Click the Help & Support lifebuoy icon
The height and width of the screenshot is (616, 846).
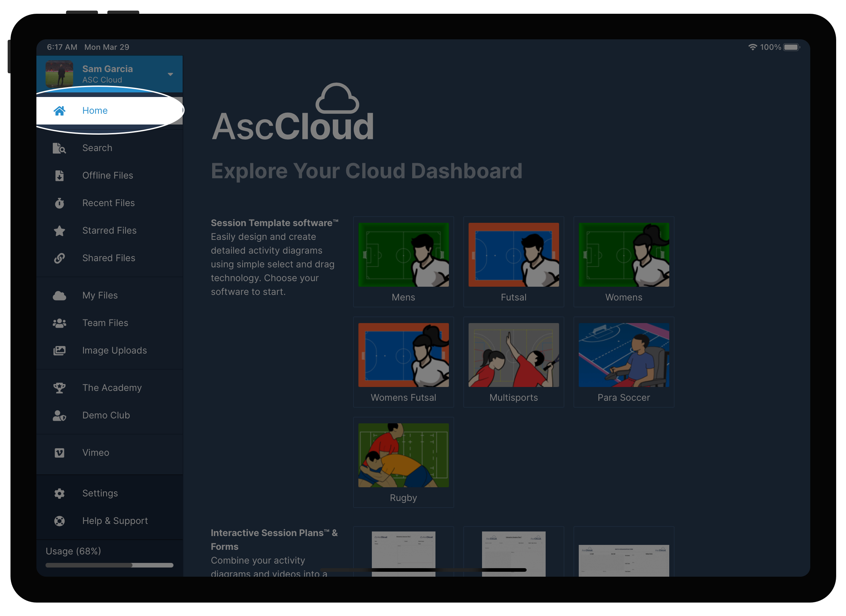coord(59,521)
